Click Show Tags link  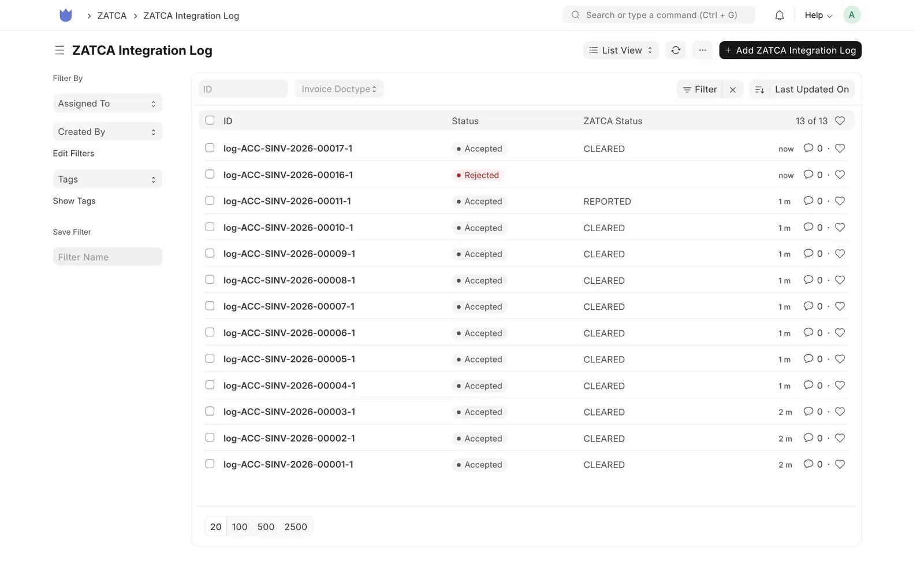click(74, 201)
